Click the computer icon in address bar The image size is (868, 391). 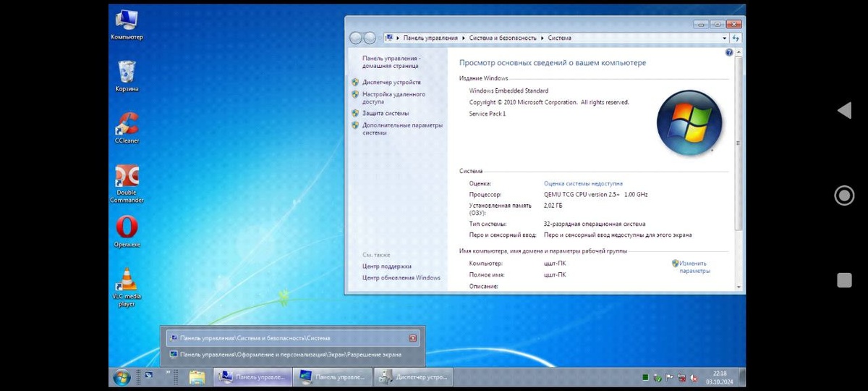389,38
